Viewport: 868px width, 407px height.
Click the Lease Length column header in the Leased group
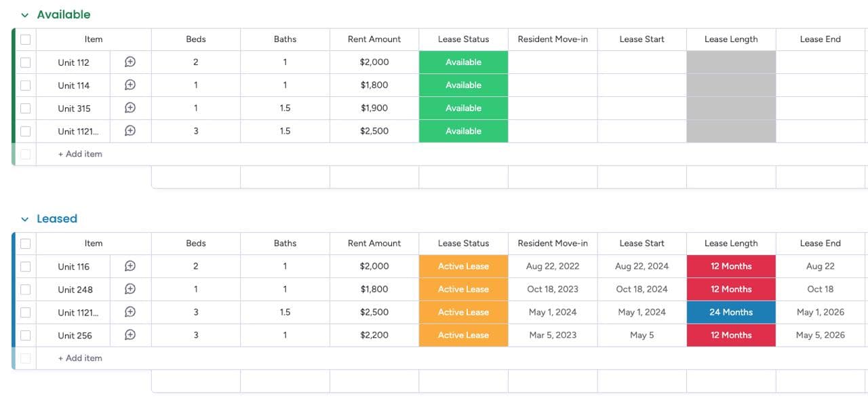tap(731, 244)
